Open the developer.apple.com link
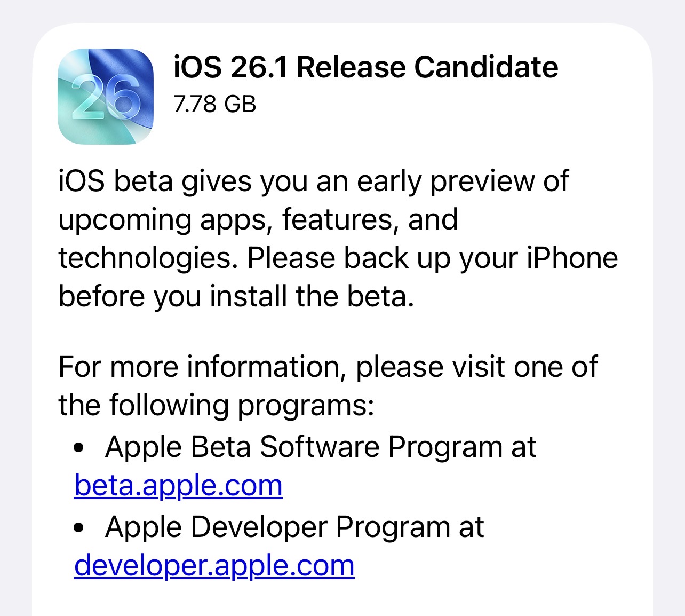 coord(214,566)
